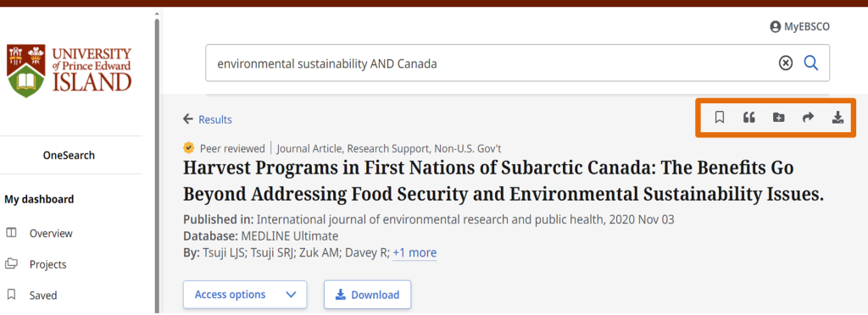The width and height of the screenshot is (868, 315).
Task: Go back using the Results arrow icon
Action: pos(188,119)
